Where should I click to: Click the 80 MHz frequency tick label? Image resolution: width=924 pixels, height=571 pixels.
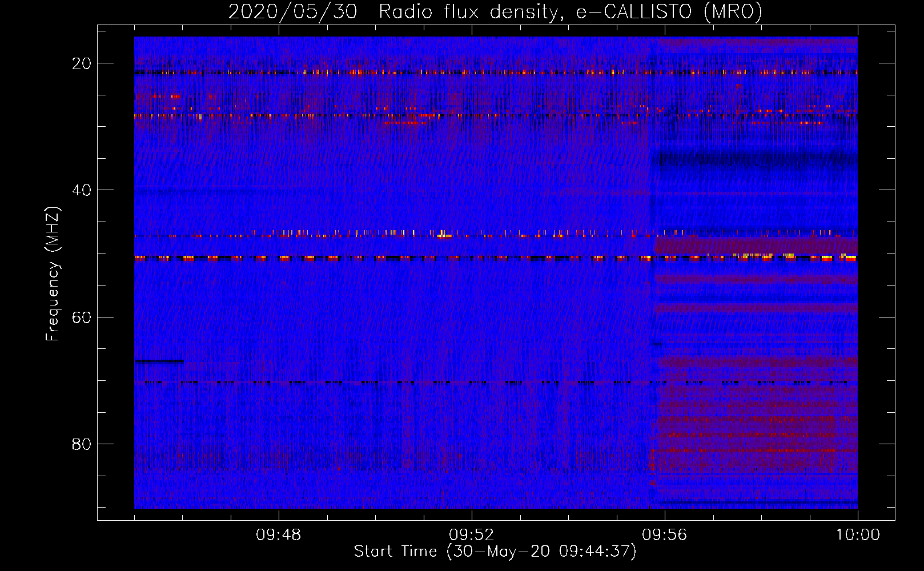(82, 444)
